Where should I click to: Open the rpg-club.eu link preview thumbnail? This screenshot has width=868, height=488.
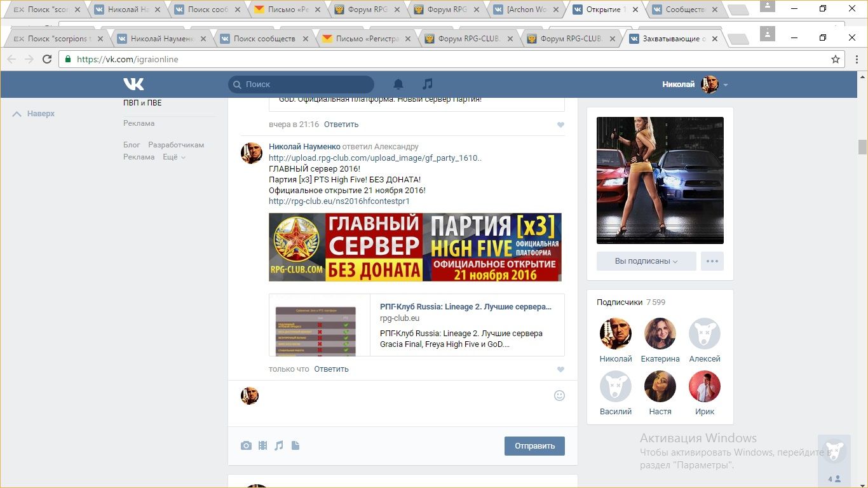(x=320, y=325)
